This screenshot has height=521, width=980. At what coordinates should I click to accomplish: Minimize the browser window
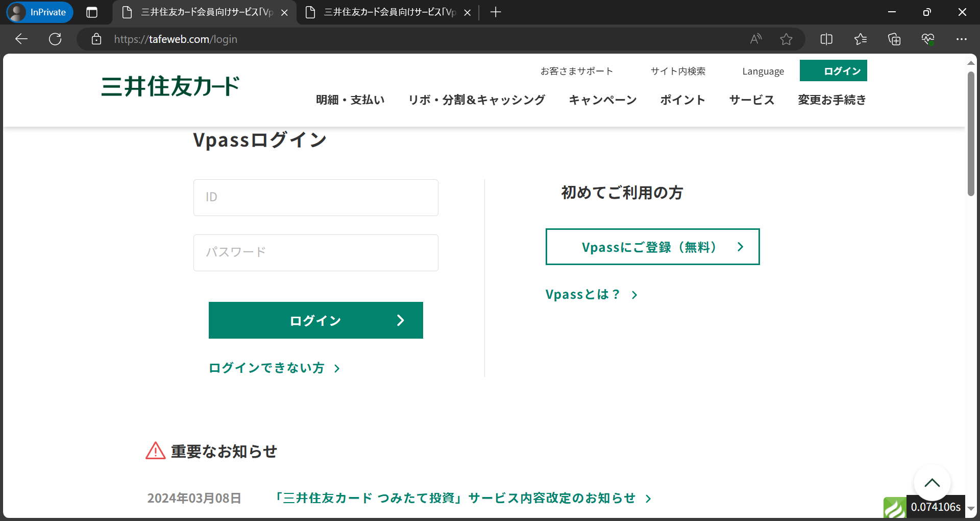coord(892,12)
